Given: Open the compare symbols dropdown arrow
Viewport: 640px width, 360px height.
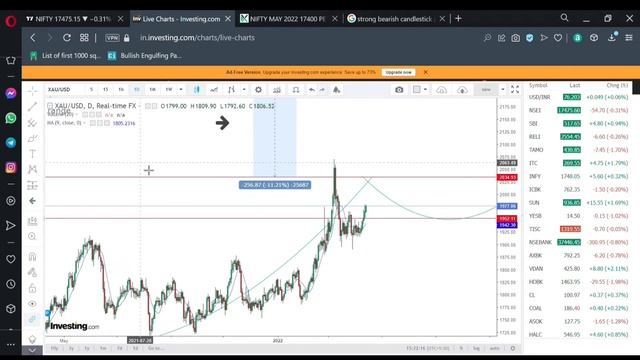Looking at the screenshot, I should (244, 89).
